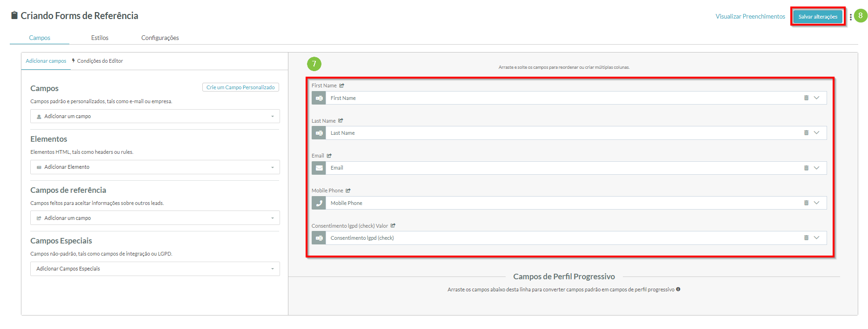Click the info icon for progressive profile fields
The image size is (868, 329).
point(678,290)
